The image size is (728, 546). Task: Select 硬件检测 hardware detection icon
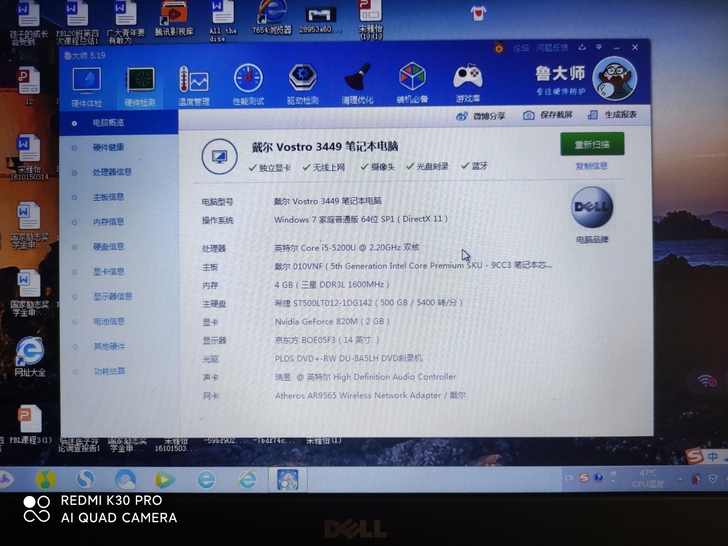coord(140,87)
